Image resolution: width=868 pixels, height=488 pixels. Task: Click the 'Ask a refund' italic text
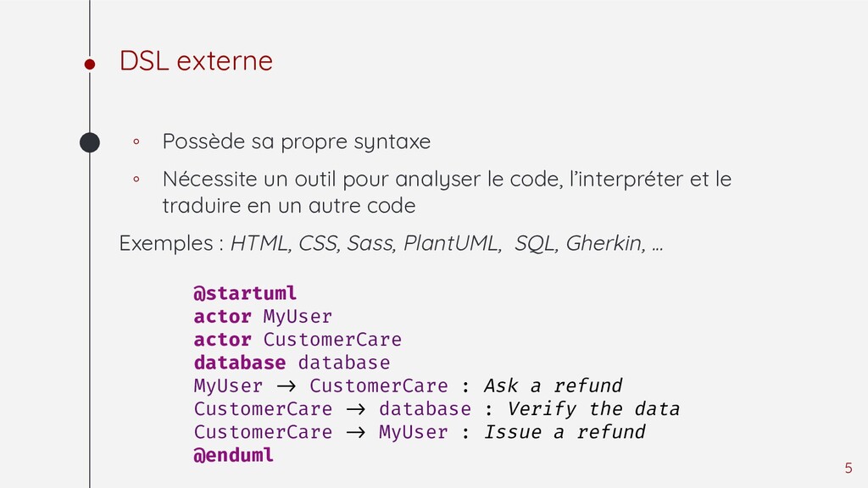(553, 385)
